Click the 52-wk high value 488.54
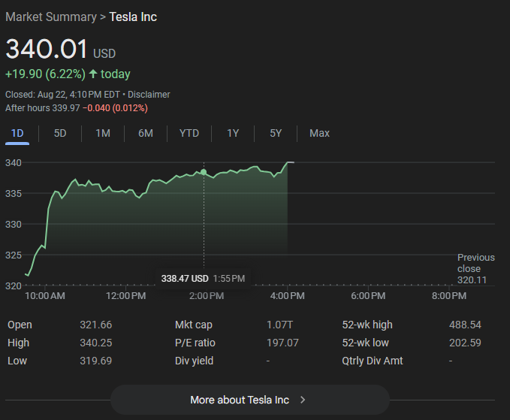 (465, 325)
